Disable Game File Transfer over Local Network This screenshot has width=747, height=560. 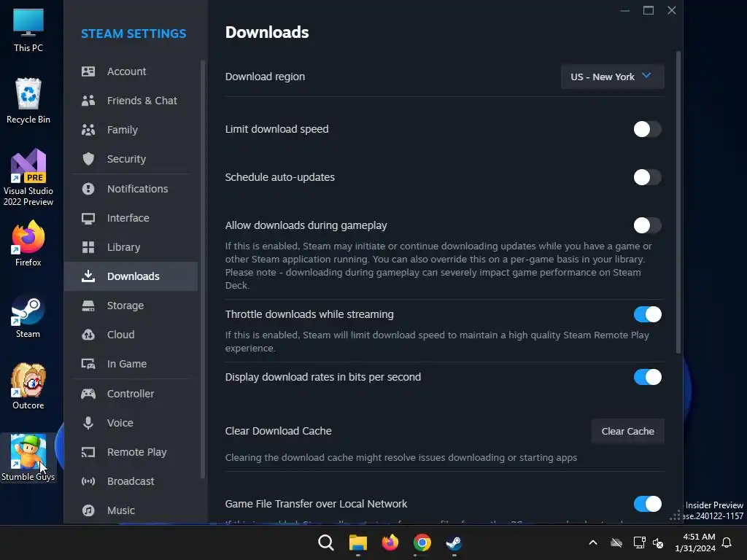[x=648, y=504]
